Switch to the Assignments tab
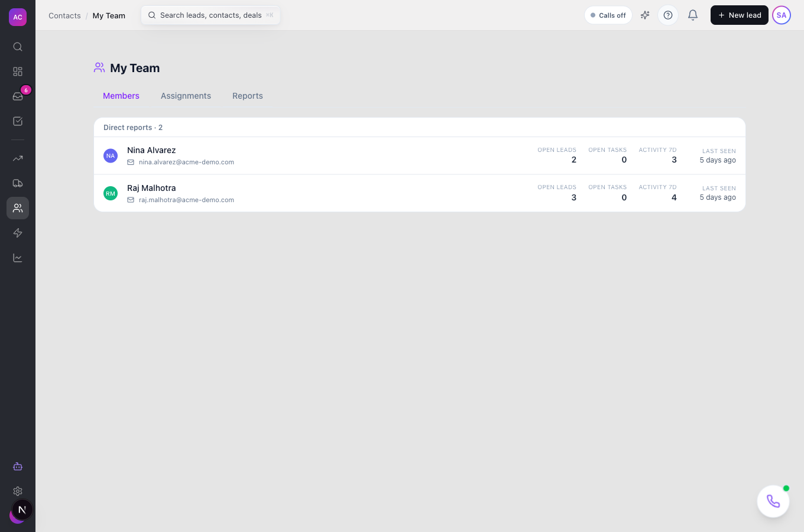 click(186, 96)
